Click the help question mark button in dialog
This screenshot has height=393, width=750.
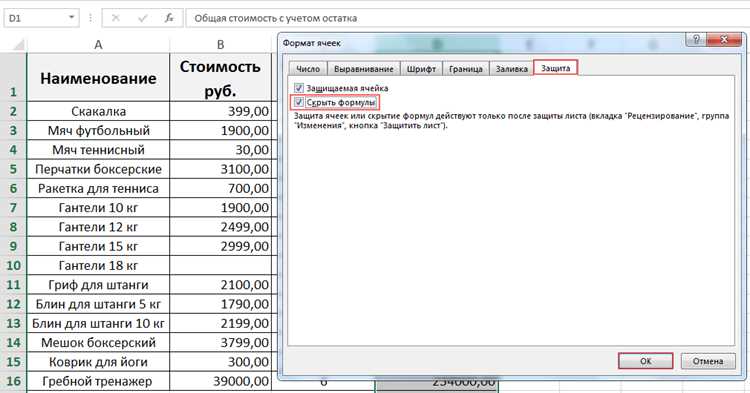[696, 40]
